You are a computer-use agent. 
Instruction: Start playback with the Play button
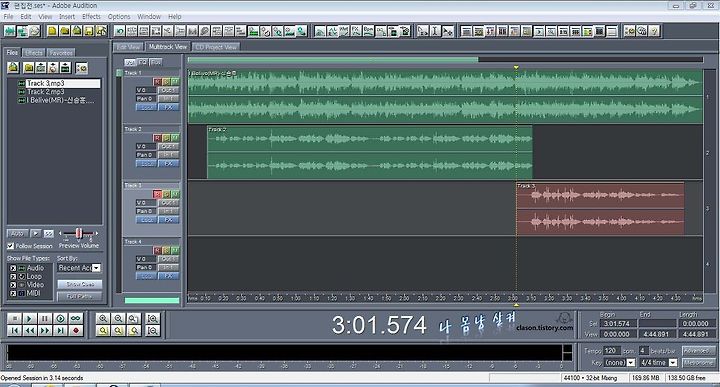29,318
